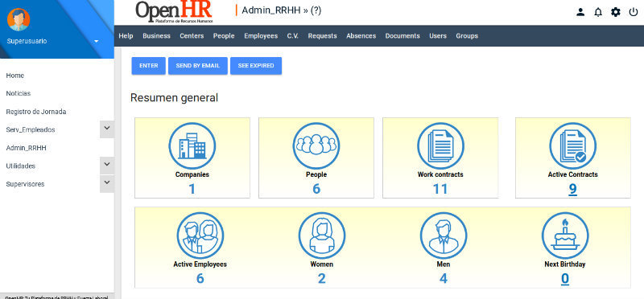Click the Next Birthday count 0 link
This screenshot has width=644, height=299.
pyautogui.click(x=565, y=279)
